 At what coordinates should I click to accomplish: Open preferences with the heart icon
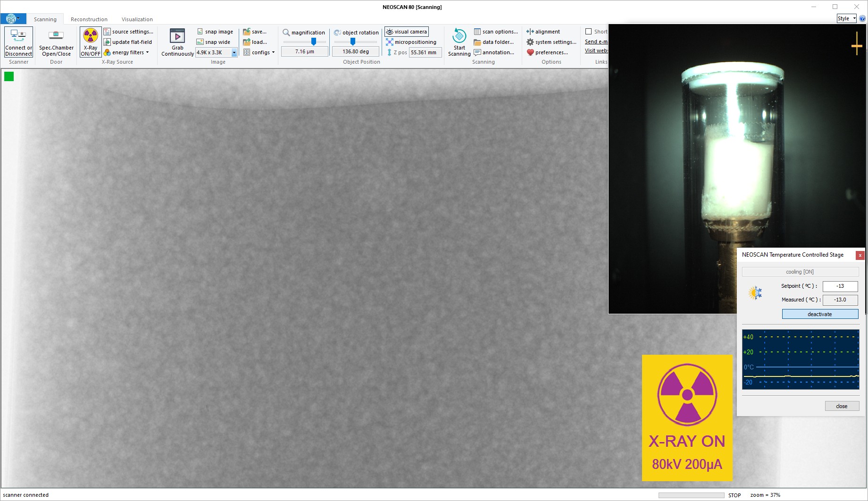tap(530, 52)
